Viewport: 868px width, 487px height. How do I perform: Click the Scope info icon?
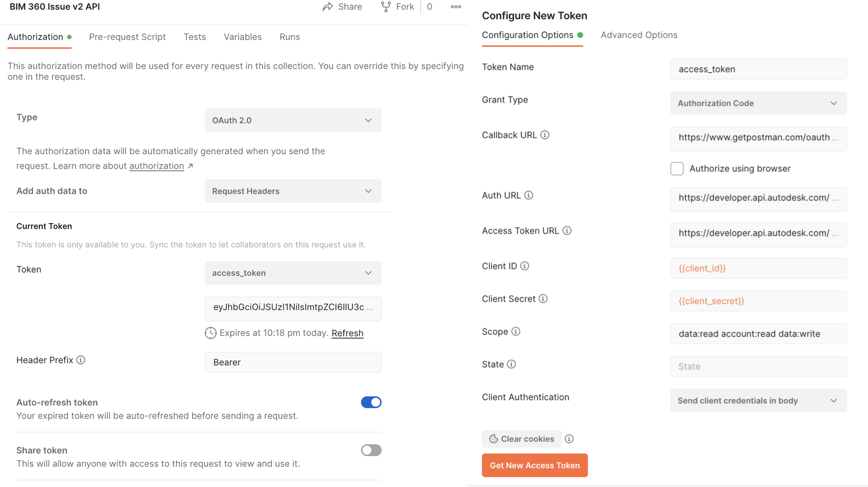click(516, 332)
